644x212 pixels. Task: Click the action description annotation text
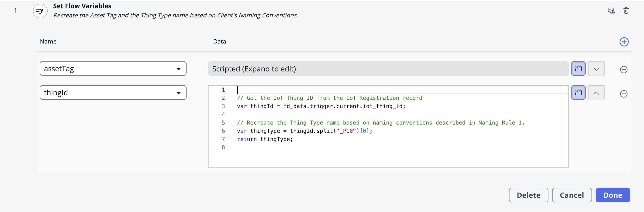tap(175, 16)
